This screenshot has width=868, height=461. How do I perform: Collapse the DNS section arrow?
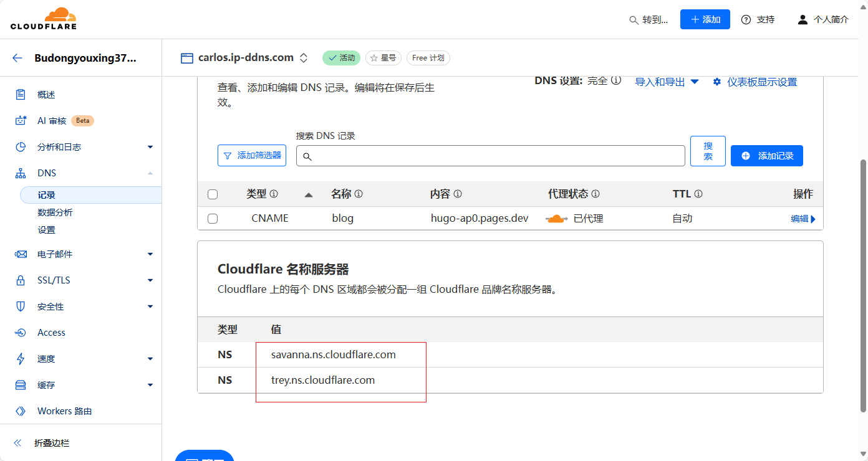(x=150, y=173)
